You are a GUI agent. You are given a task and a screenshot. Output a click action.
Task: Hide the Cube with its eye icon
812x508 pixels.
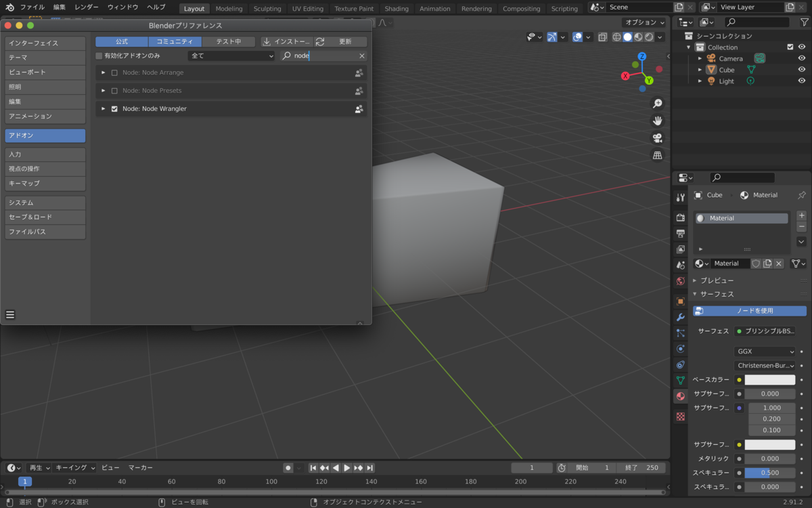coord(802,70)
